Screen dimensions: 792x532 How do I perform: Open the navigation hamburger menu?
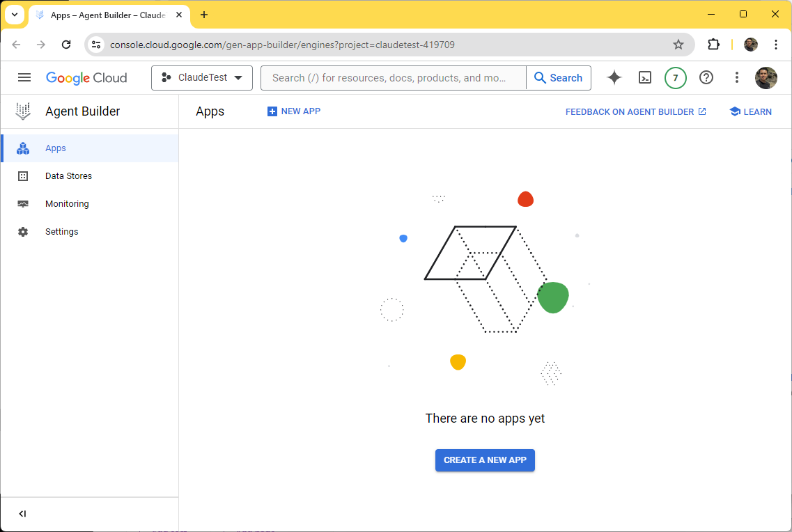tap(24, 77)
